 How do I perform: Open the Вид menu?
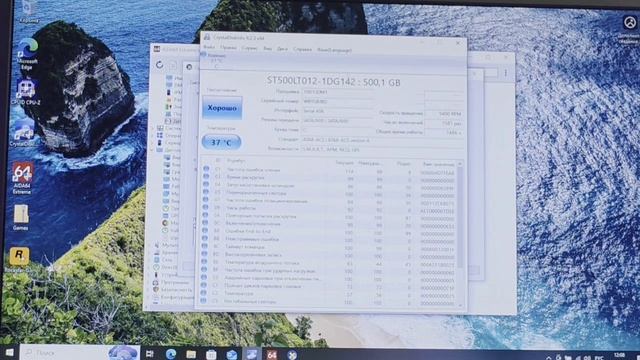coord(267,49)
